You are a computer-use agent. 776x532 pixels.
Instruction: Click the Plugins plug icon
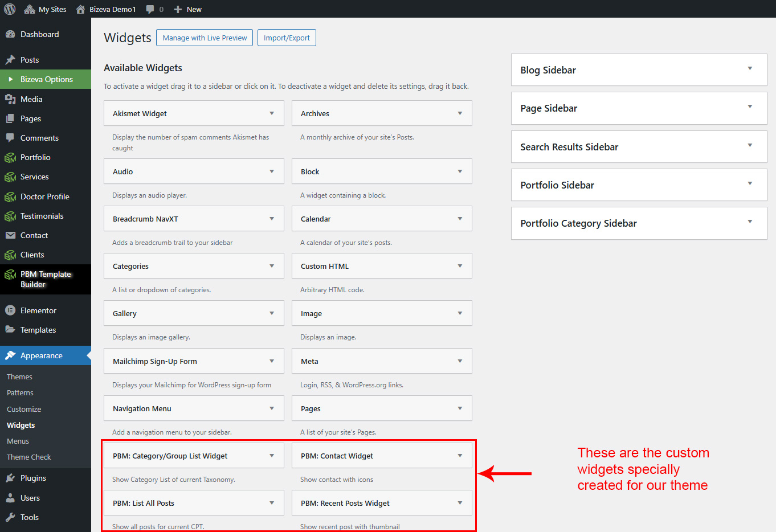(10, 478)
